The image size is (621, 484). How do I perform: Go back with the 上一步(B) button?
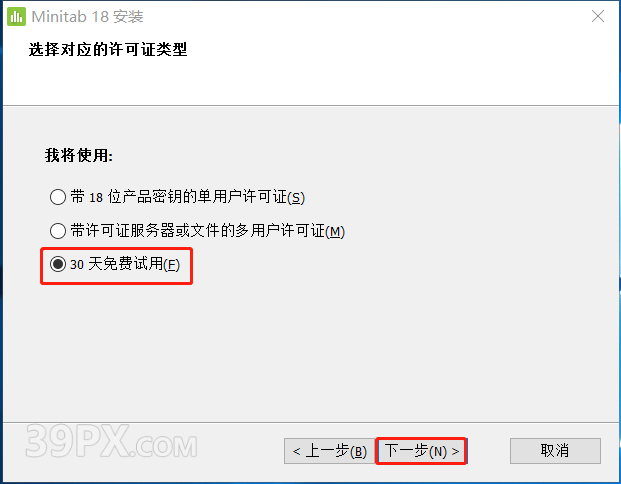pos(330,451)
